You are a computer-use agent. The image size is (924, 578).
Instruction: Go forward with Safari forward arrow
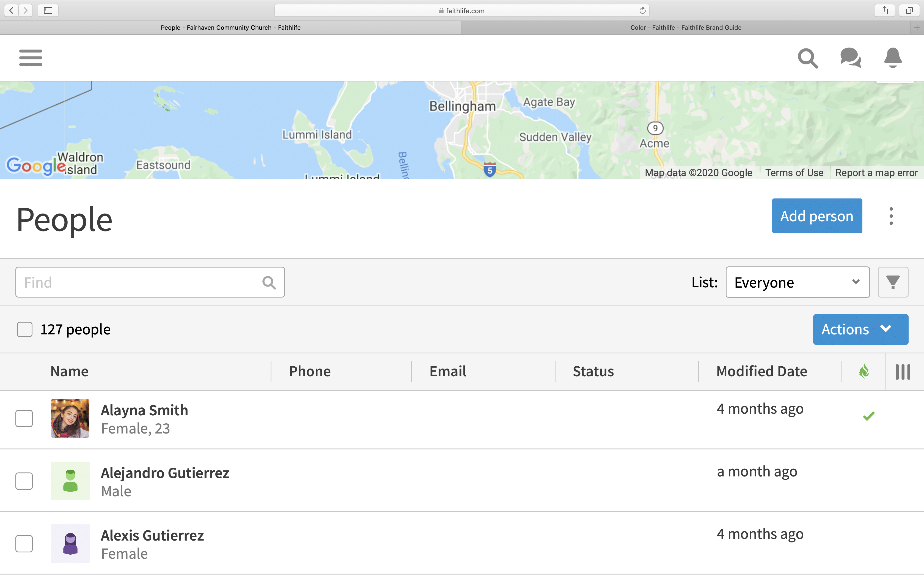pos(26,10)
